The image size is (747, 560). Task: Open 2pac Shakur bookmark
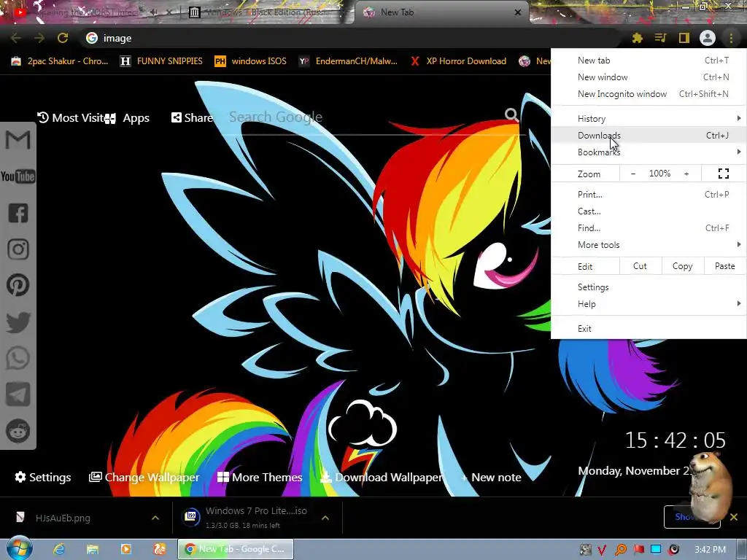pos(60,61)
